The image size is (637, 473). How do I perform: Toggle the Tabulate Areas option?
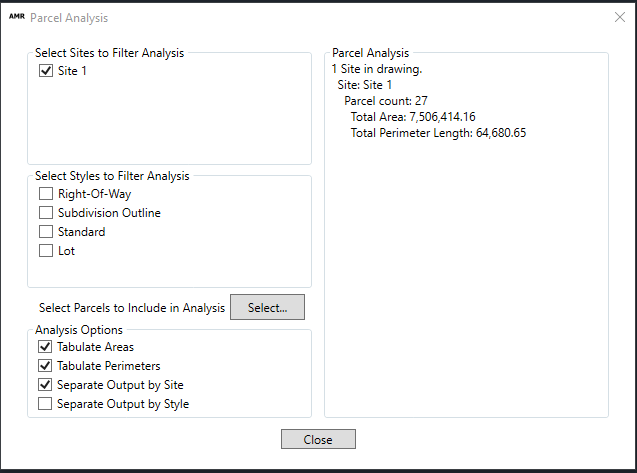click(45, 347)
